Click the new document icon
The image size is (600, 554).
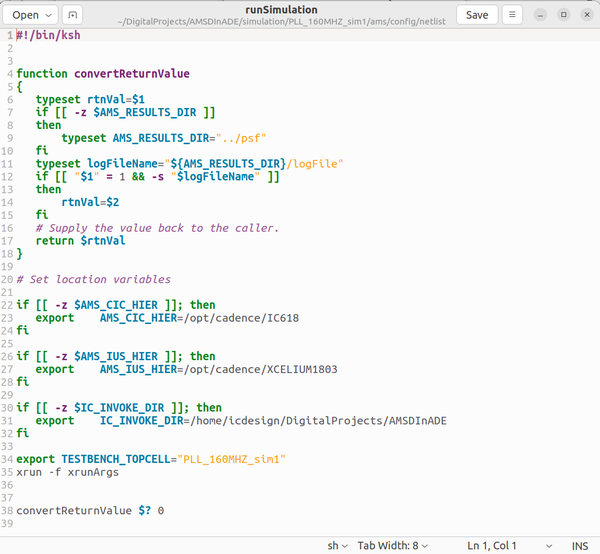coord(73,15)
